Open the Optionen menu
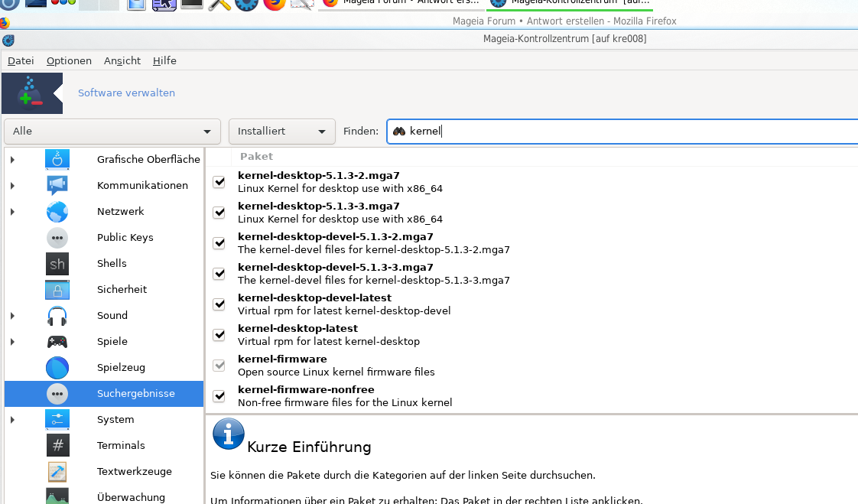The width and height of the screenshot is (858, 504). pyautogui.click(x=69, y=60)
